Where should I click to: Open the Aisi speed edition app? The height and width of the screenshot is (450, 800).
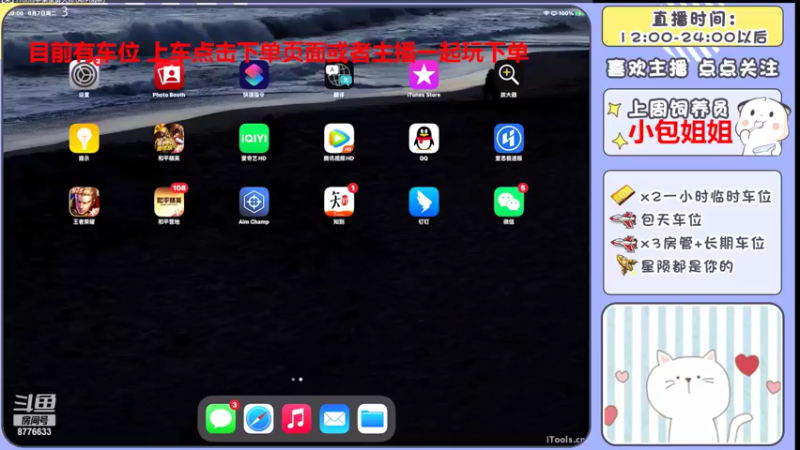pyautogui.click(x=508, y=138)
